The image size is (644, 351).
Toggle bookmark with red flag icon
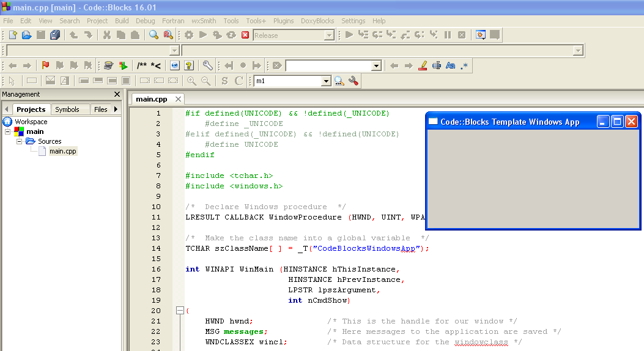click(45, 65)
